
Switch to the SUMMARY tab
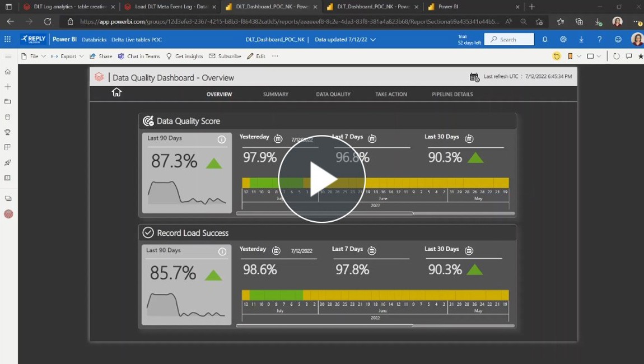coord(276,95)
